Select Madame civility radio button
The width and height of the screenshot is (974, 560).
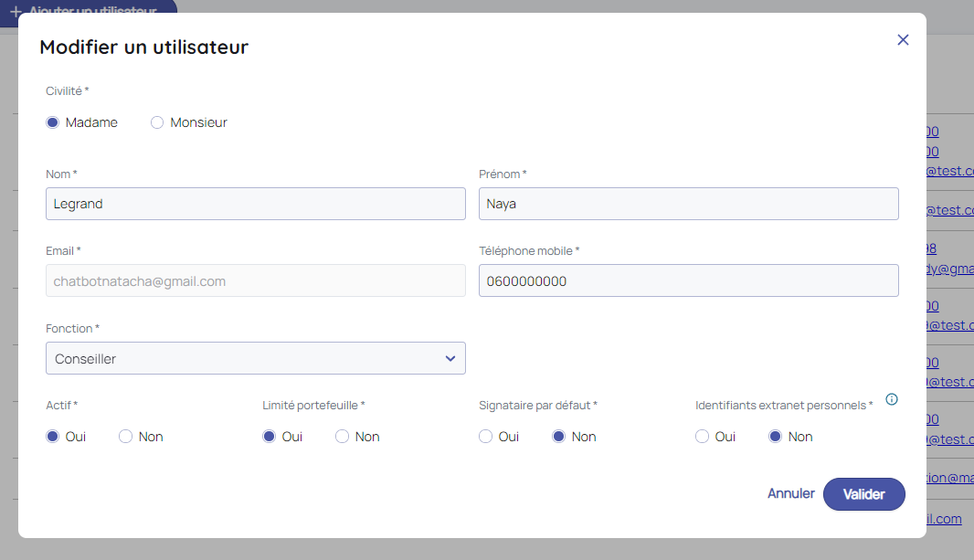[x=53, y=122]
